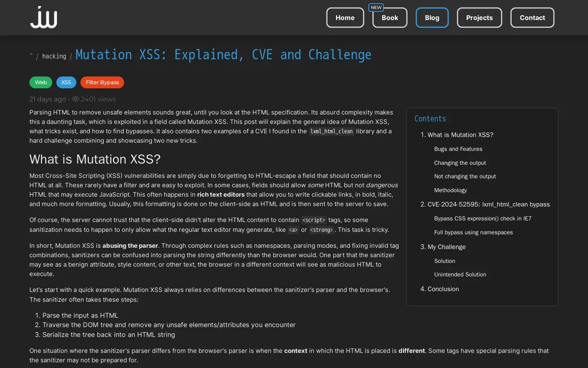Select the green Web tag
This screenshot has width=588, height=368.
pos(41,83)
